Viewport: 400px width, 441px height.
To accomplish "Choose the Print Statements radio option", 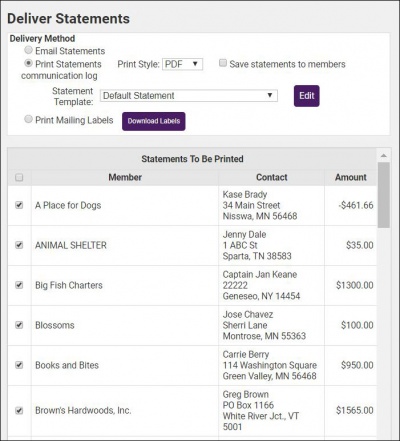I will [29, 63].
